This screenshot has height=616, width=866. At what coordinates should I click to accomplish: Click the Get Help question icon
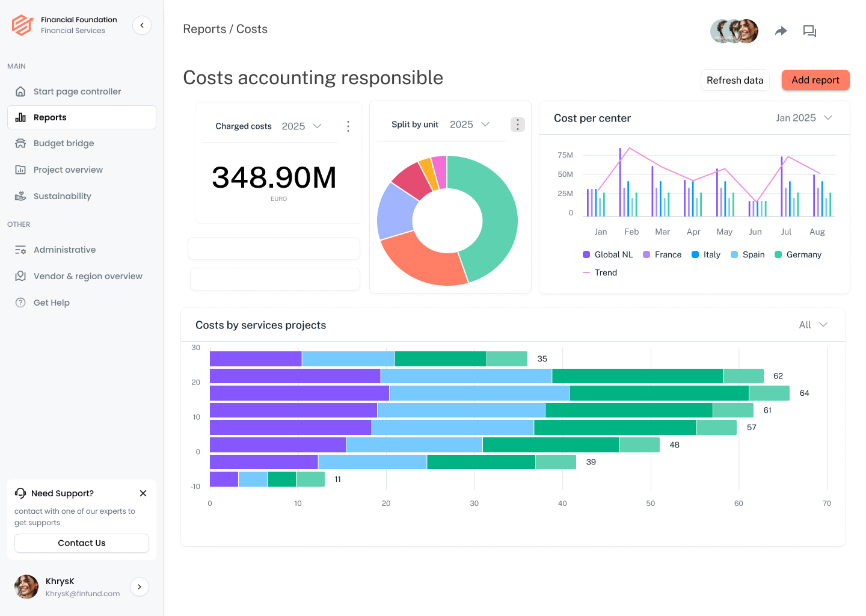click(20, 303)
